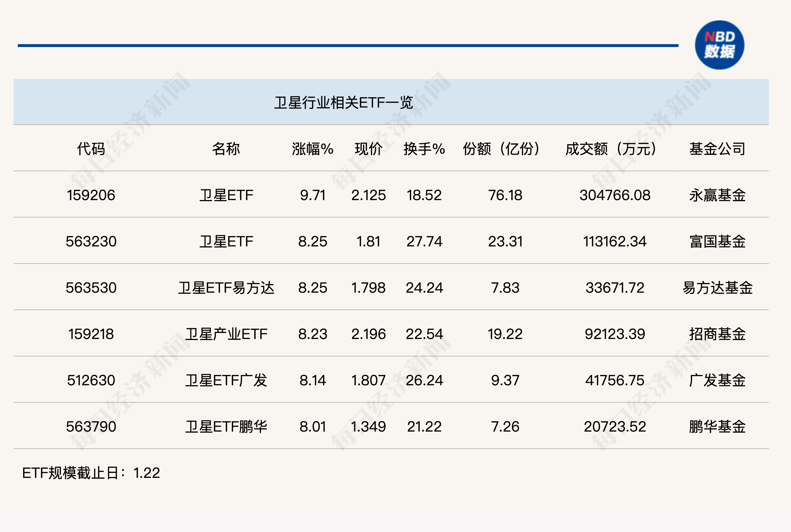The width and height of the screenshot is (791, 532).
Task: Click 卫星ETF鹏华 name cell
Action: coord(226,427)
